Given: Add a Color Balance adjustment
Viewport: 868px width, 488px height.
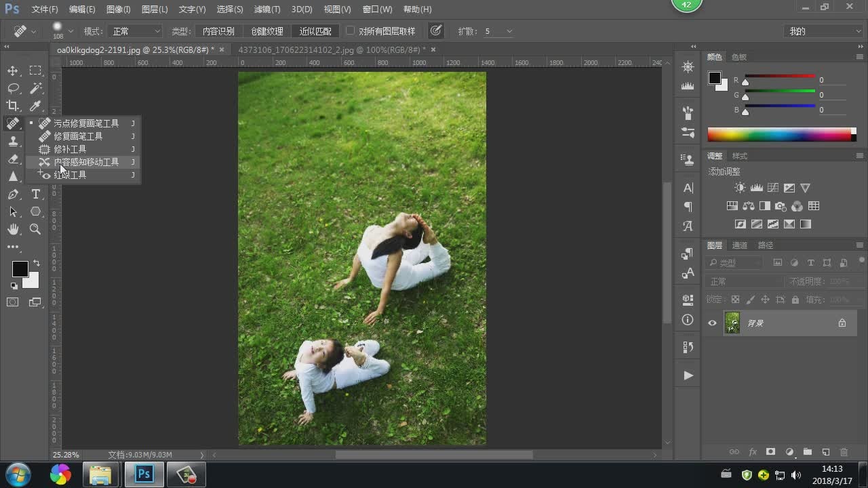Looking at the screenshot, I should pos(749,206).
